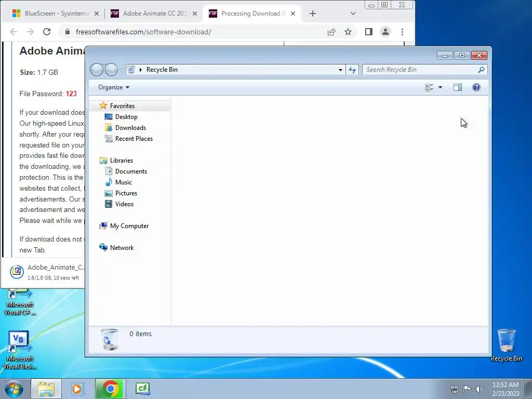Reload the page in Chrome

[47, 32]
